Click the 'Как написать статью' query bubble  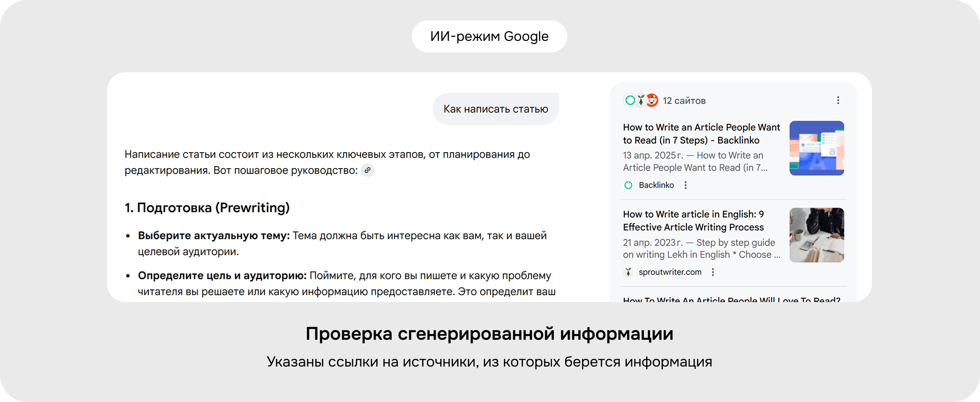point(496,109)
